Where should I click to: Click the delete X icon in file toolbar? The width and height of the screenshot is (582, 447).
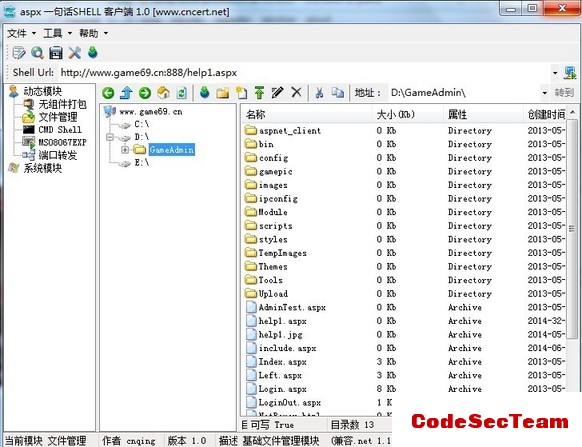[296, 92]
